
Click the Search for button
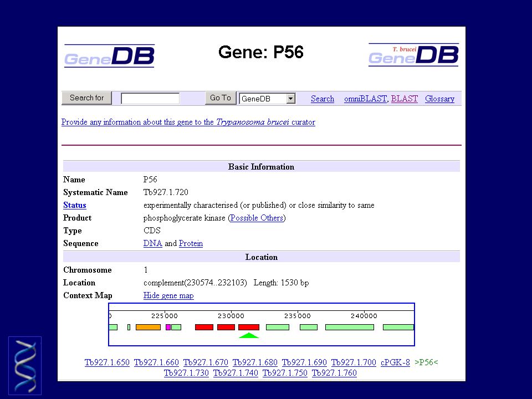pos(86,98)
